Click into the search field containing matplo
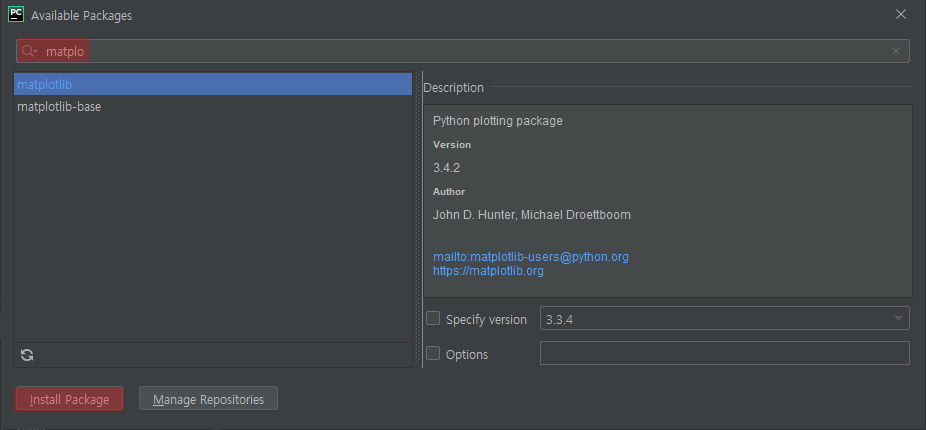Viewport: 926px width, 430px height. click(x=463, y=51)
